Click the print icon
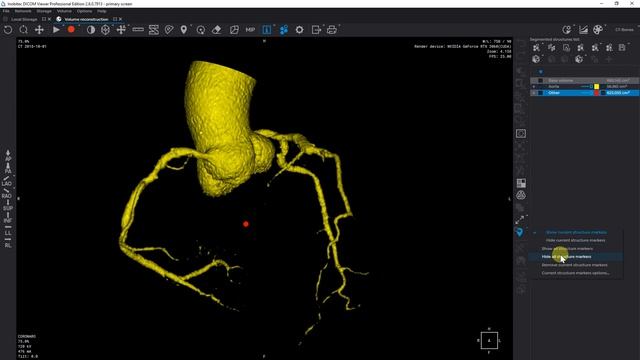 coord(331,30)
